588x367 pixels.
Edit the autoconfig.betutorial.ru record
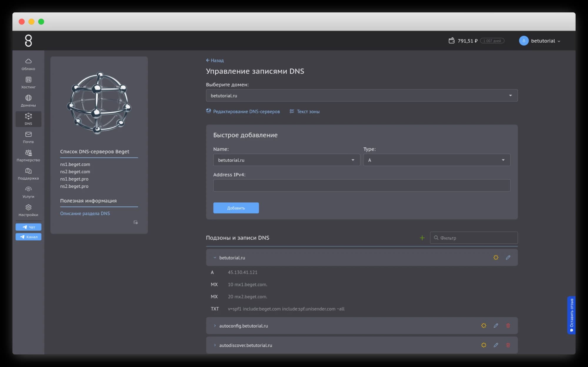click(496, 326)
